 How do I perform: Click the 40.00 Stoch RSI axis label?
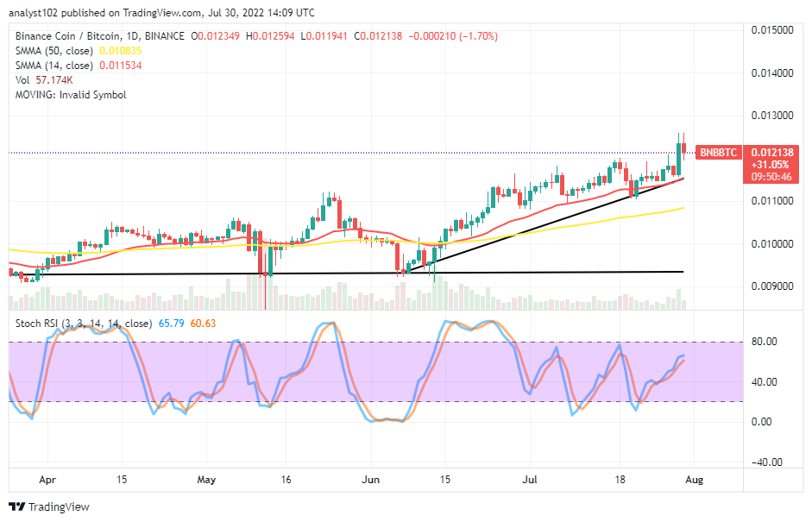765,382
